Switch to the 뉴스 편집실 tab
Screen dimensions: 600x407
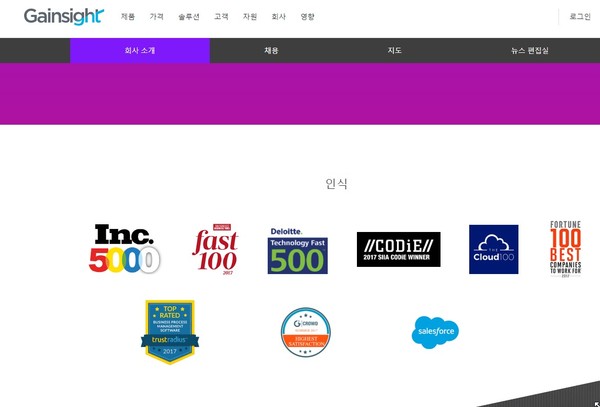[530, 50]
